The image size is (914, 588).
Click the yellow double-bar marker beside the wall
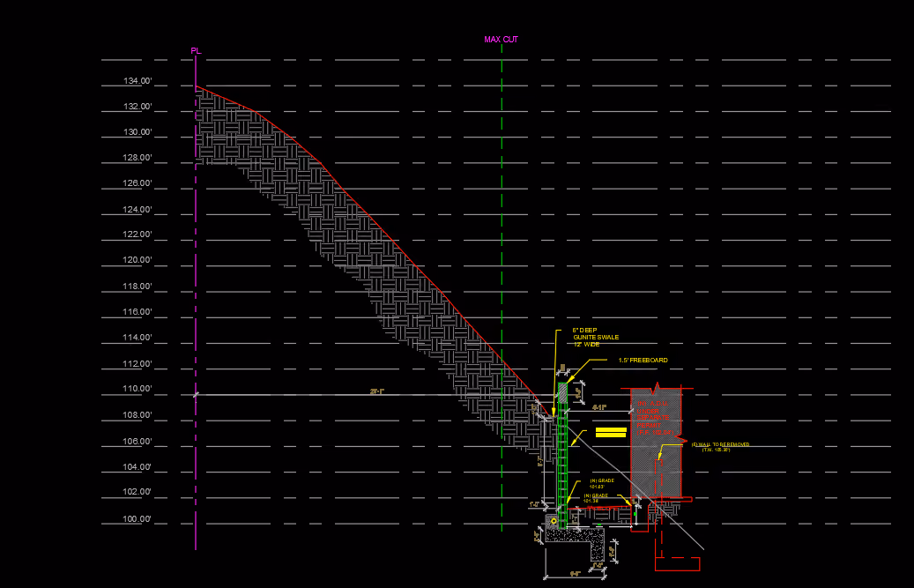pyautogui.click(x=611, y=432)
